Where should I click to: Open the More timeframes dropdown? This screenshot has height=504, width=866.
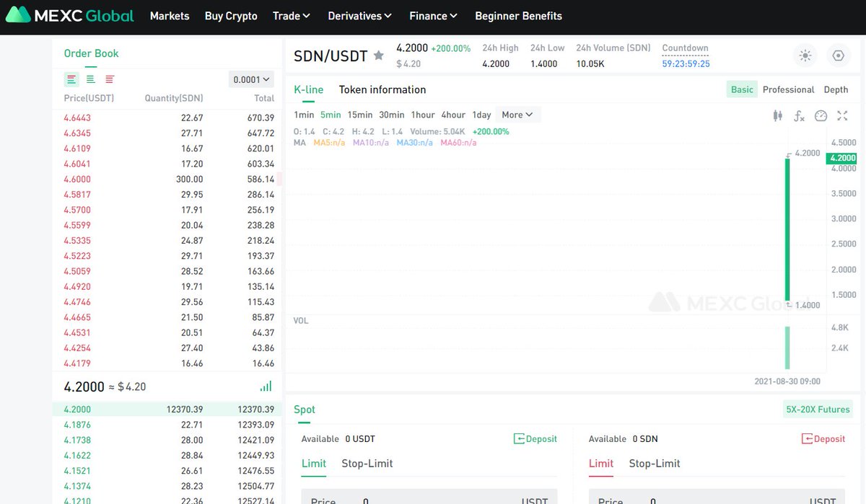pos(517,115)
